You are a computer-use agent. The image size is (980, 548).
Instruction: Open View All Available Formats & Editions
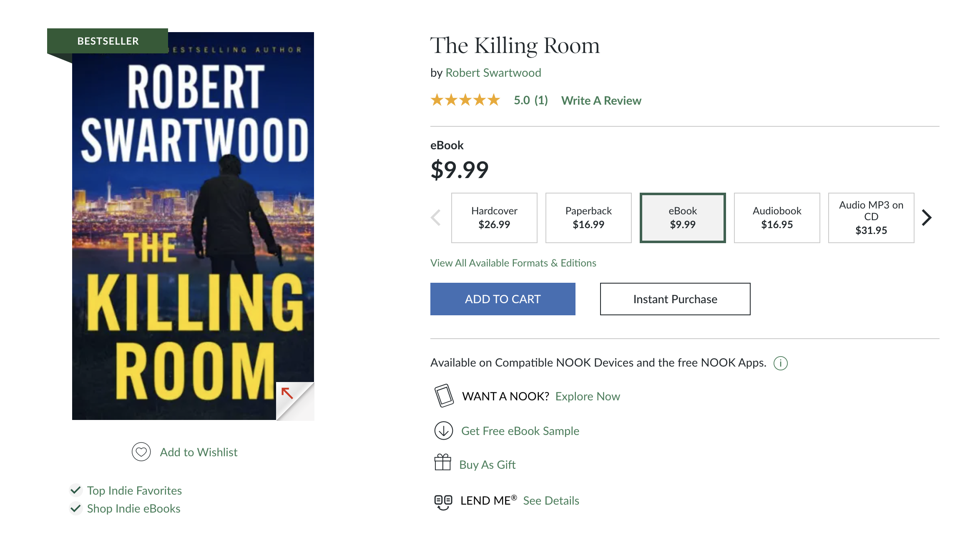point(513,263)
